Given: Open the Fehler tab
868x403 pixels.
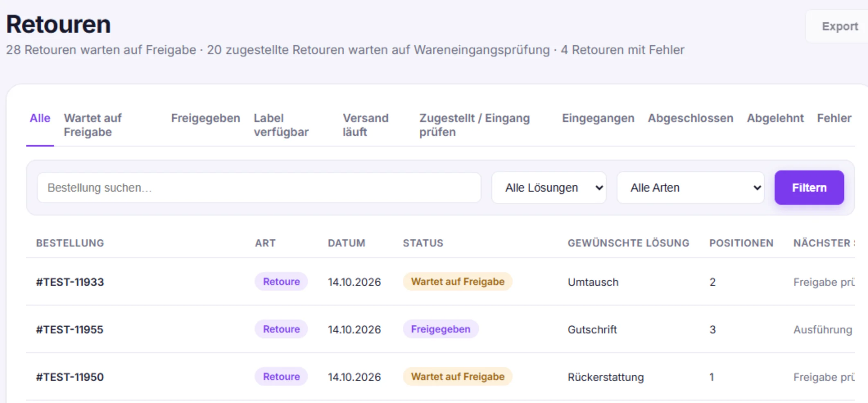Looking at the screenshot, I should pos(834,118).
